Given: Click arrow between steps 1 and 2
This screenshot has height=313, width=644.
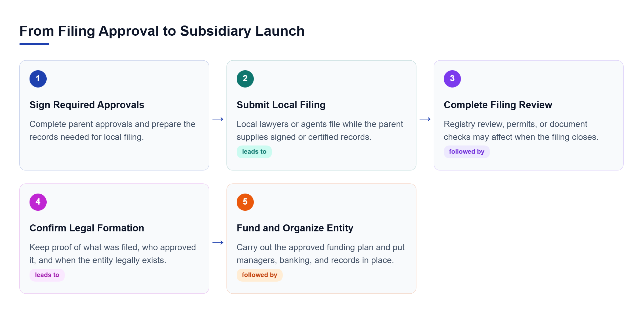Looking at the screenshot, I should [218, 119].
